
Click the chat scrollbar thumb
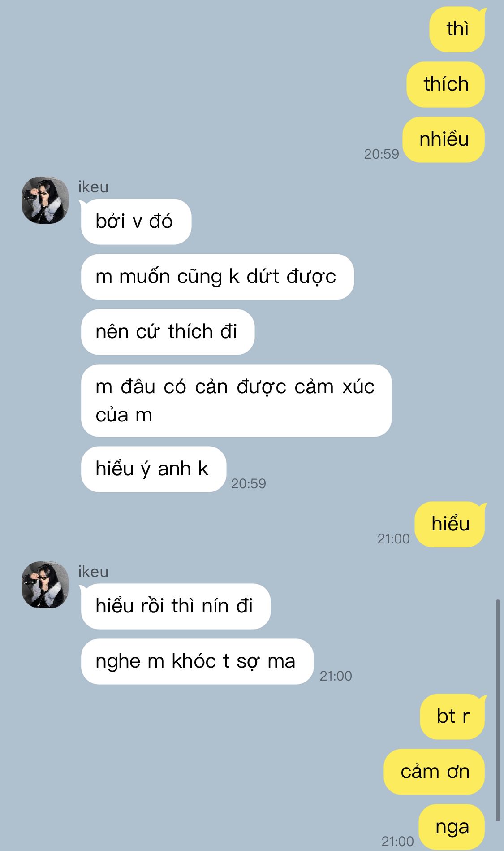point(498,710)
